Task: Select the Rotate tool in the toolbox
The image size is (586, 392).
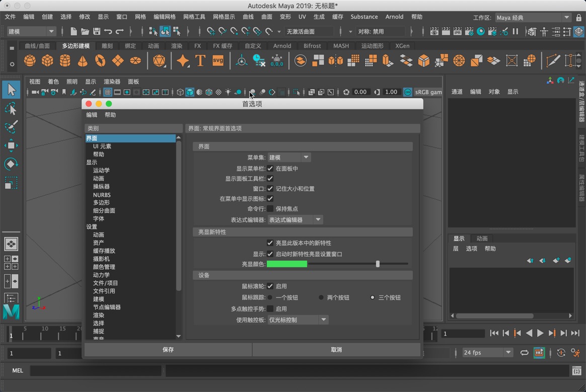Action: pos(11,164)
